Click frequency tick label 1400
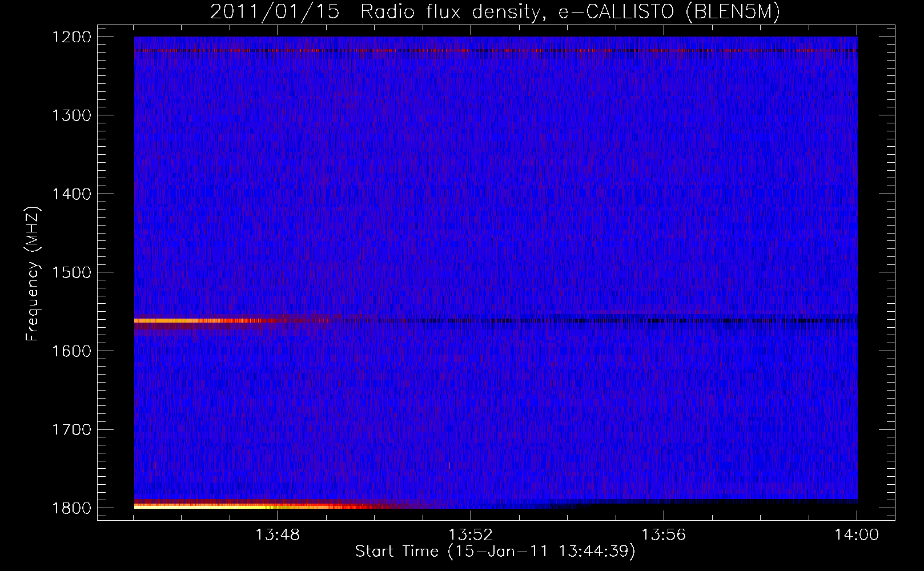This screenshot has height=571, width=924. 71,194
